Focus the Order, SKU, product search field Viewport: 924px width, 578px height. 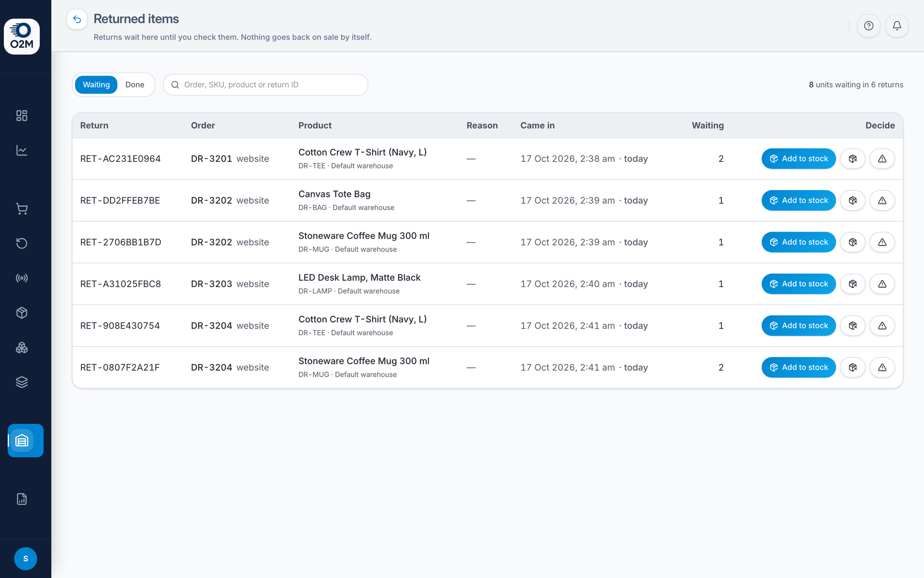click(266, 85)
